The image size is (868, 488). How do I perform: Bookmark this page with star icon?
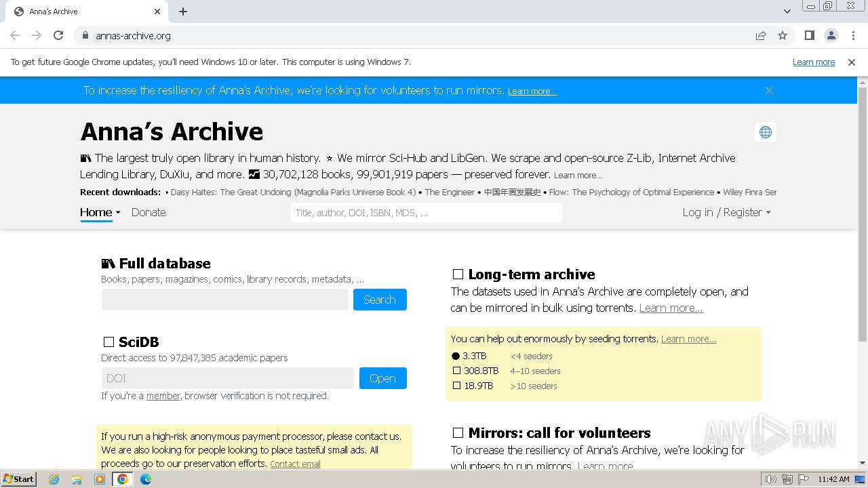pos(783,35)
